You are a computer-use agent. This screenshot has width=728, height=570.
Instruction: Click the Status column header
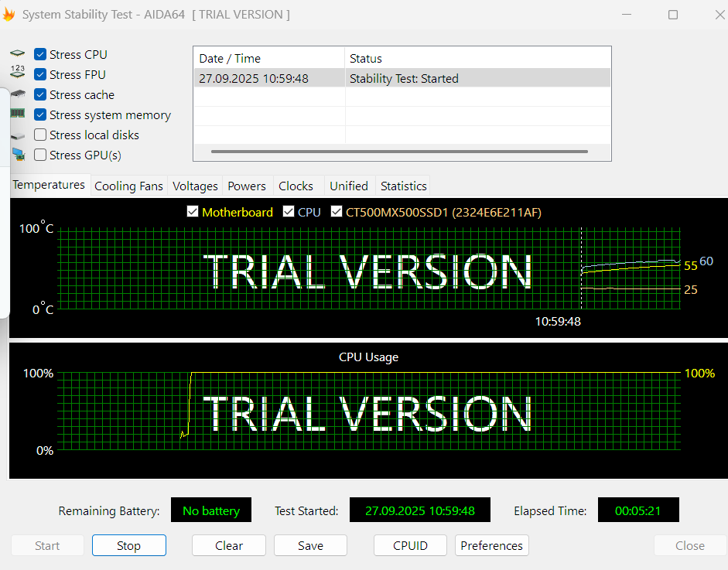478,59
